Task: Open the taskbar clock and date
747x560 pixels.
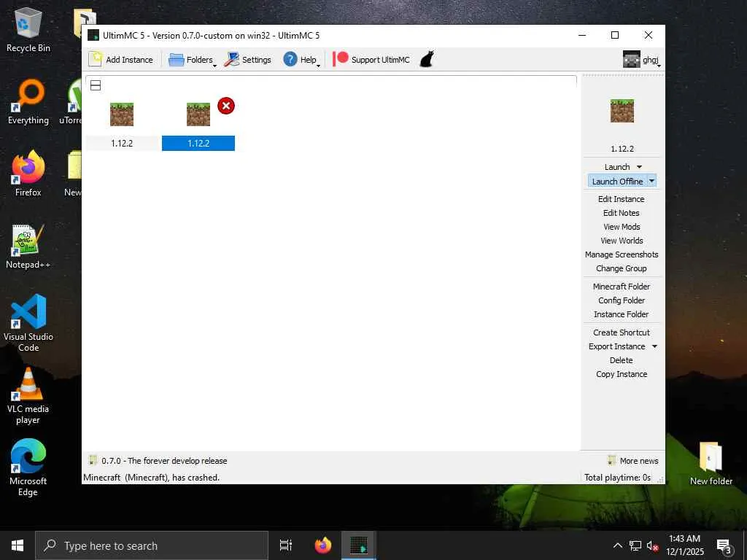Action: point(684,545)
